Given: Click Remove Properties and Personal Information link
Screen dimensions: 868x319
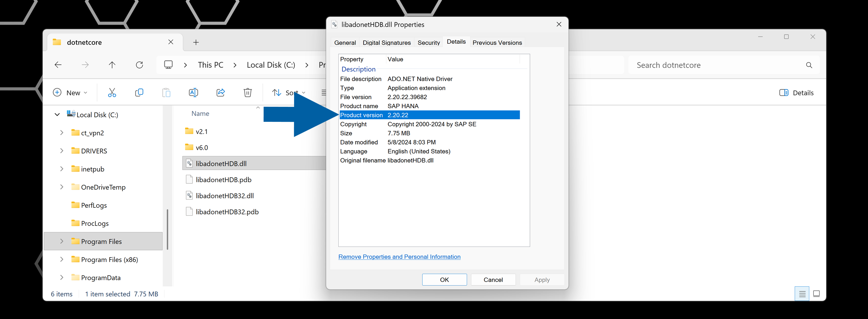Looking at the screenshot, I should point(399,257).
